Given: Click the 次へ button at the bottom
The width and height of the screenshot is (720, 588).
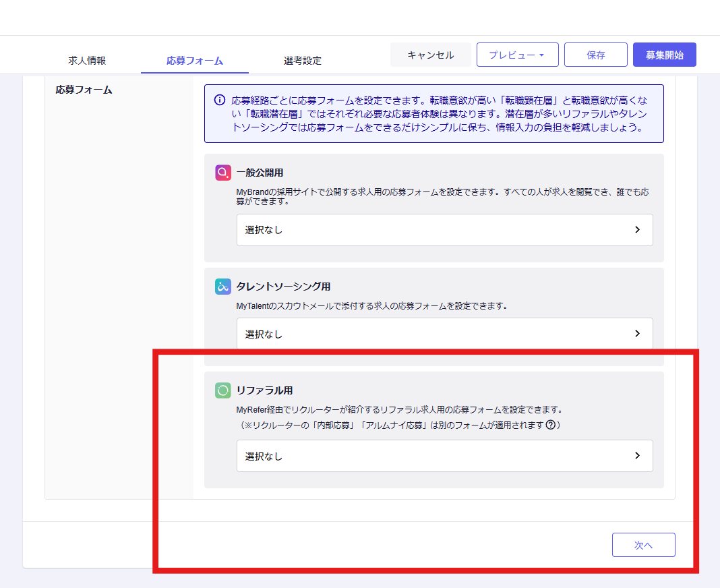Looking at the screenshot, I should [643, 545].
